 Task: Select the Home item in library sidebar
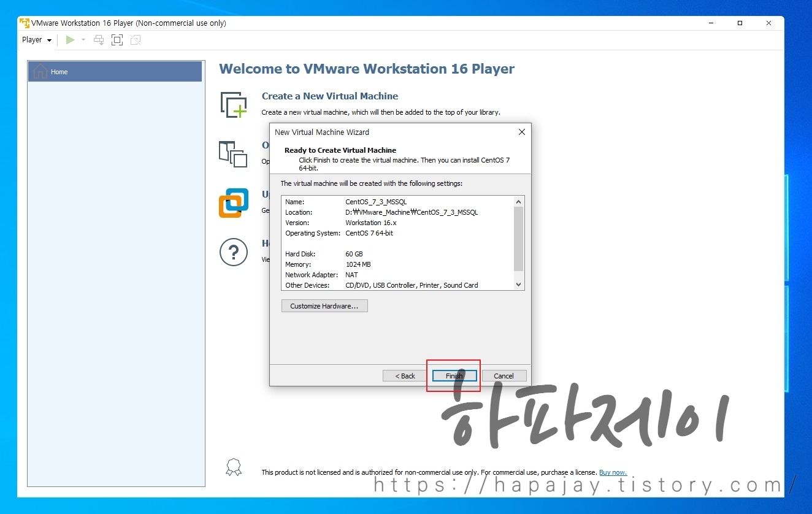(115, 72)
